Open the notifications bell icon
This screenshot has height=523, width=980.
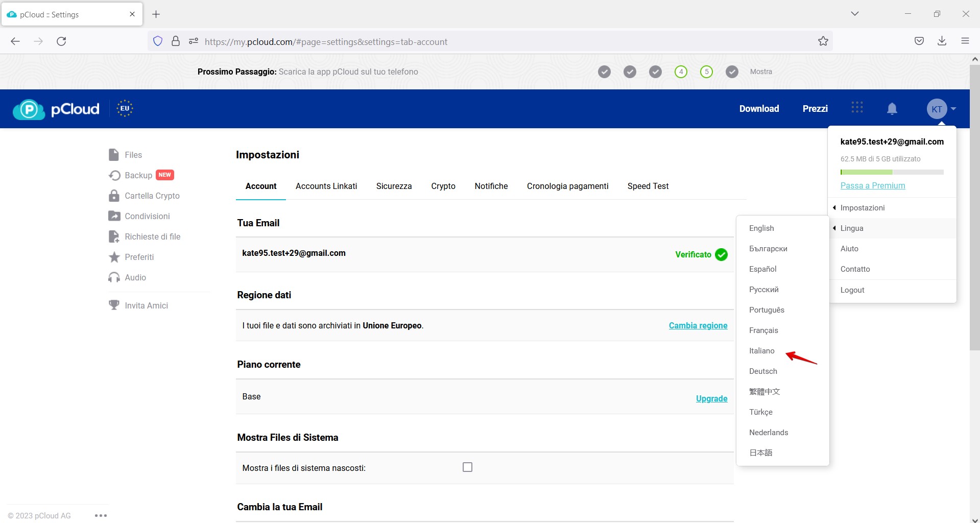click(892, 109)
